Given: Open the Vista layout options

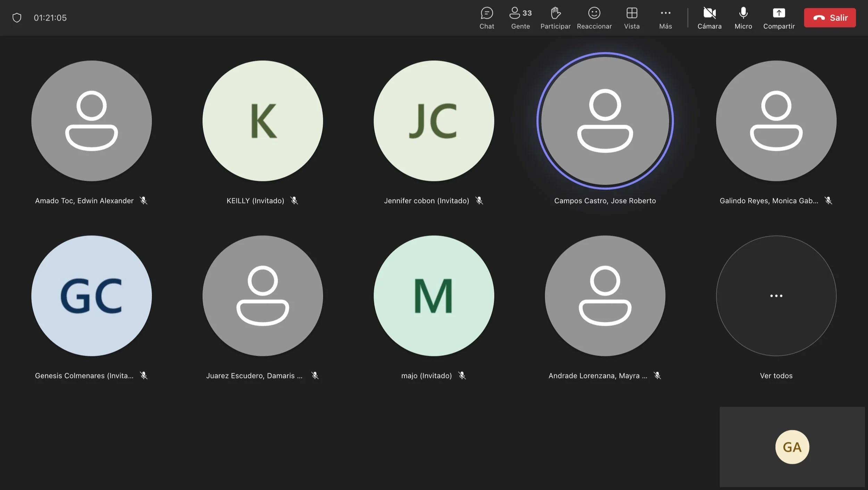Looking at the screenshot, I should point(632,17).
